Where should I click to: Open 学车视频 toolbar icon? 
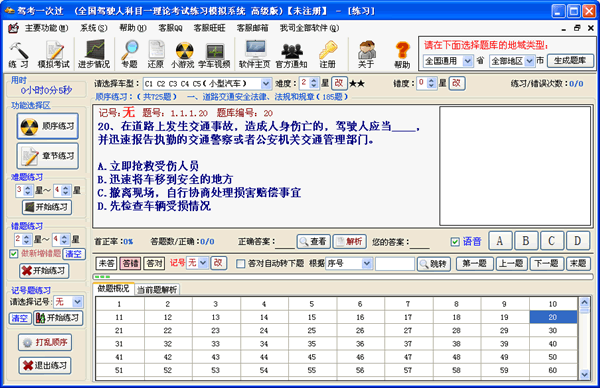214,54
